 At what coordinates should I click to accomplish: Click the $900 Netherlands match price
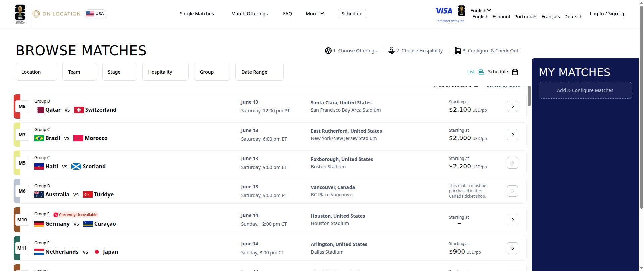point(457,252)
